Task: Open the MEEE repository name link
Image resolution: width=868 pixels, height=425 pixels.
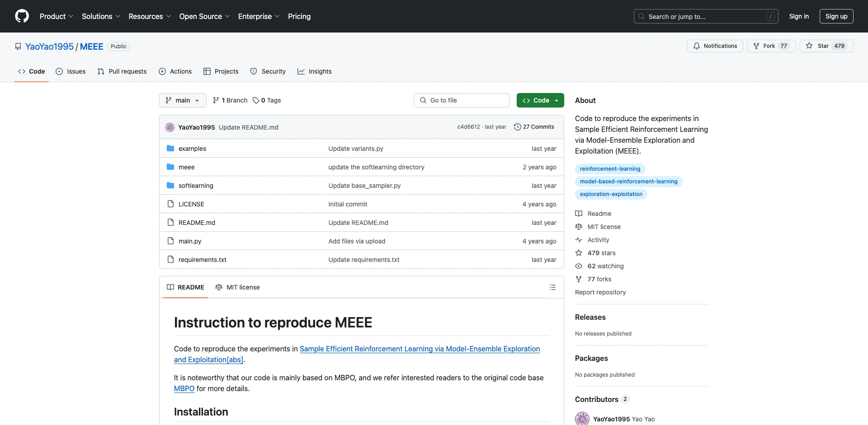Action: point(92,47)
